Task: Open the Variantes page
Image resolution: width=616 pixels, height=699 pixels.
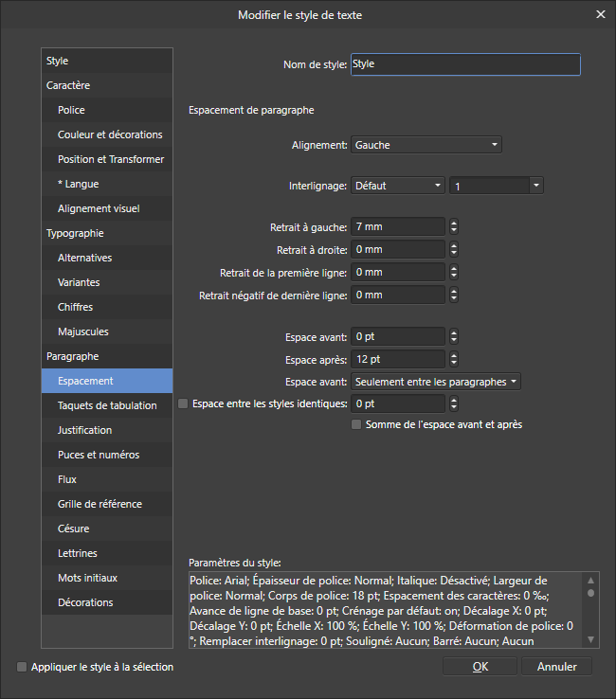Action: tap(107, 282)
